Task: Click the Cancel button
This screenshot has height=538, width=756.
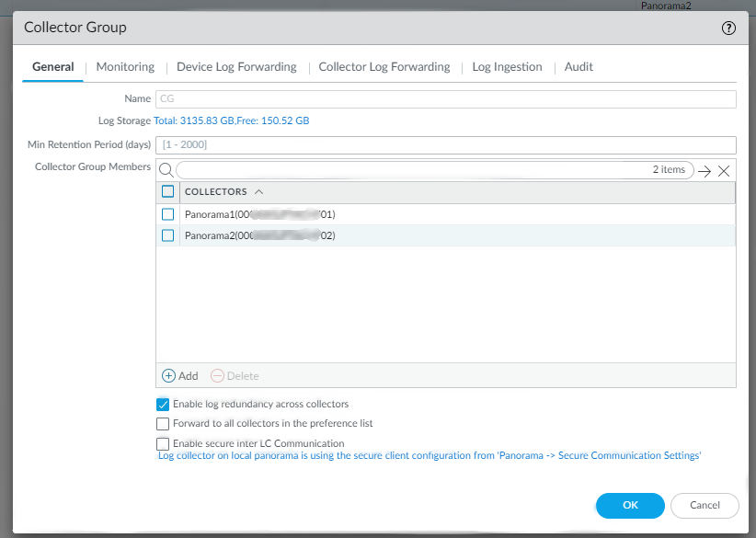Action: (x=704, y=505)
